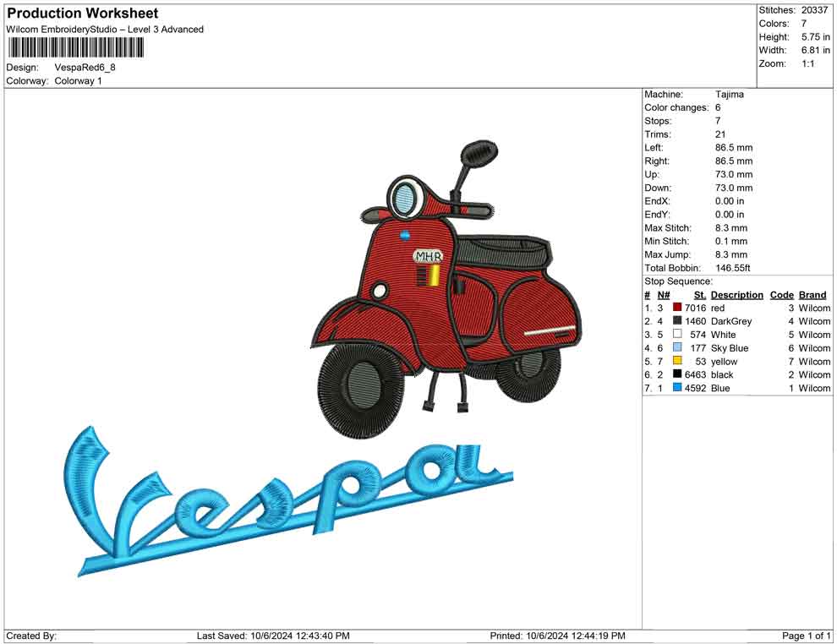Click the 'Created By:' footer label

(31, 636)
